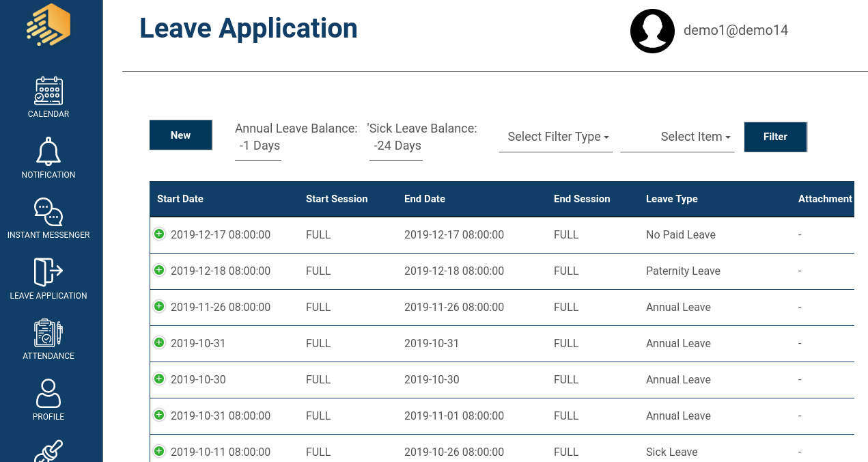
Task: Expand the row ending 2019-11-01 plus icon
Action: point(159,415)
